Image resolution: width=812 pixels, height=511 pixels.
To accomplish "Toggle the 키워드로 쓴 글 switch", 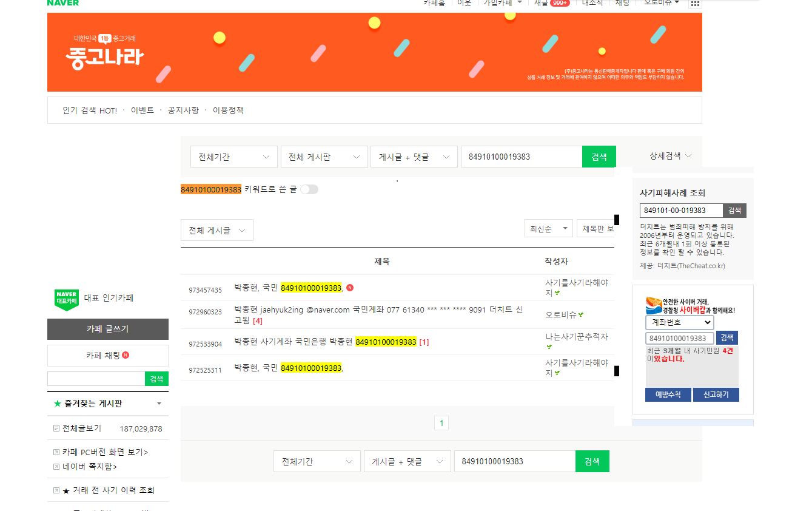I will pos(309,189).
